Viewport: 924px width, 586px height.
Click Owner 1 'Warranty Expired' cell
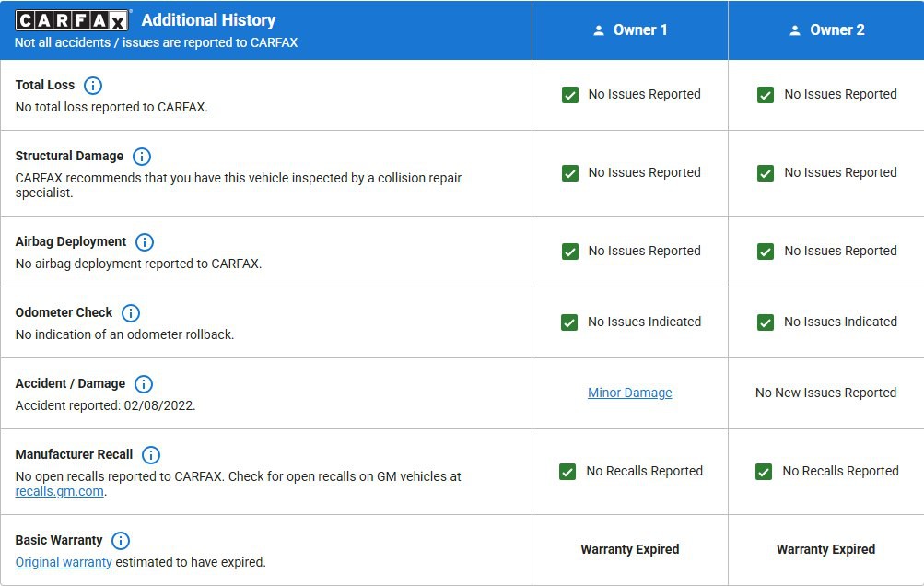(630, 549)
